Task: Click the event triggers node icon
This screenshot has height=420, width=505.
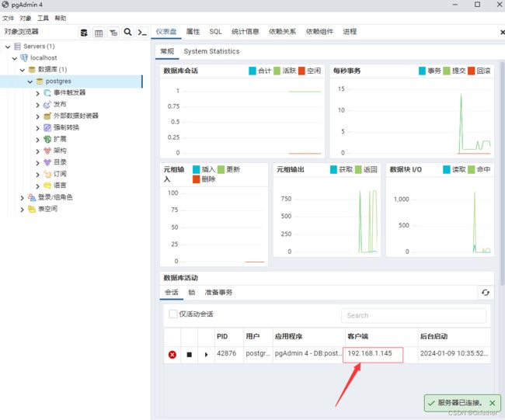Action: (47, 93)
